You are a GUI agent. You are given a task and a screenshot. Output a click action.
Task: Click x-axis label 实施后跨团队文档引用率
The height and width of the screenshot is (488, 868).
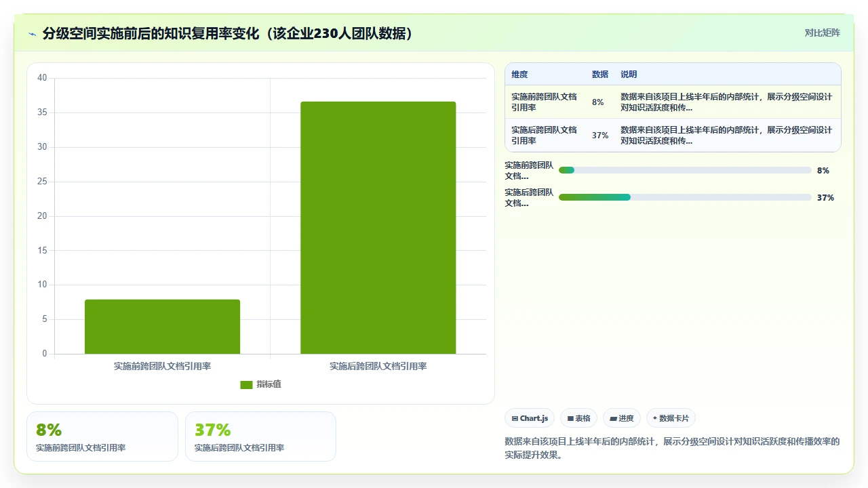pos(378,366)
